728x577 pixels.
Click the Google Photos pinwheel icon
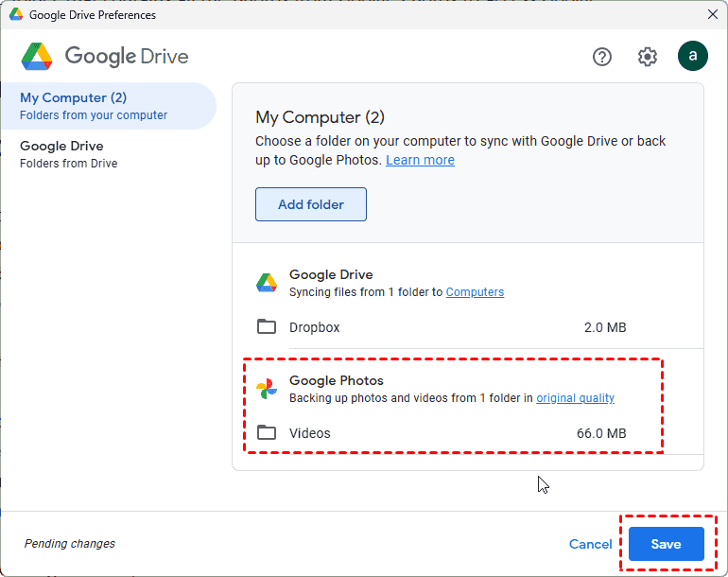coord(267,389)
